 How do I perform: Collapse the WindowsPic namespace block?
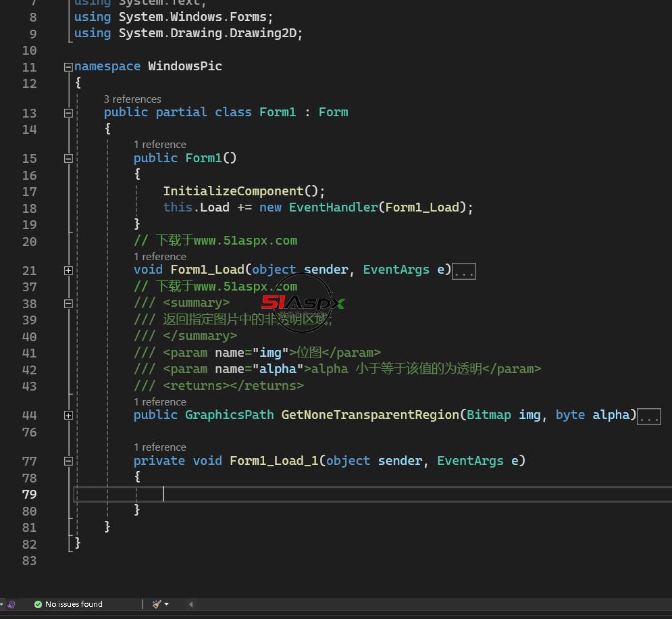pos(68,67)
